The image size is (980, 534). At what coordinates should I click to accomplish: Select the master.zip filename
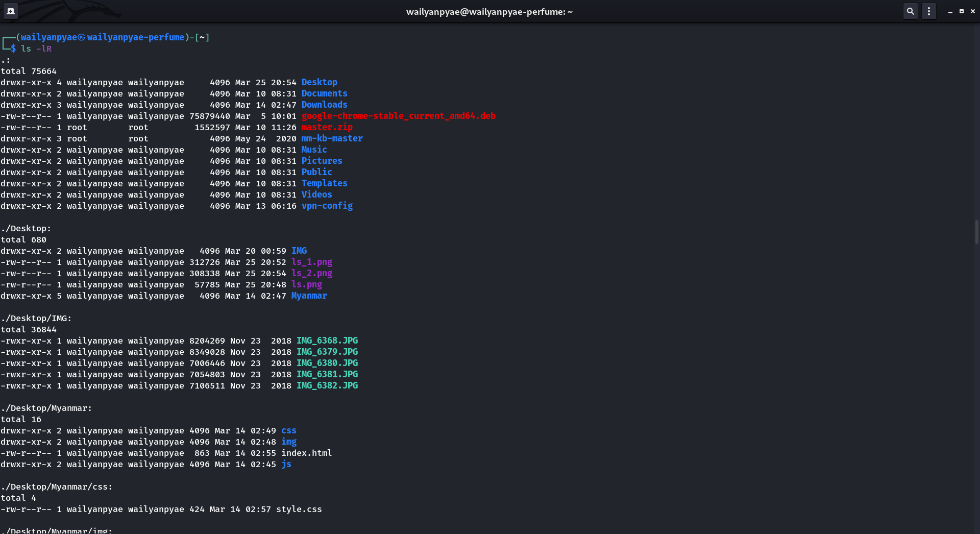327,127
